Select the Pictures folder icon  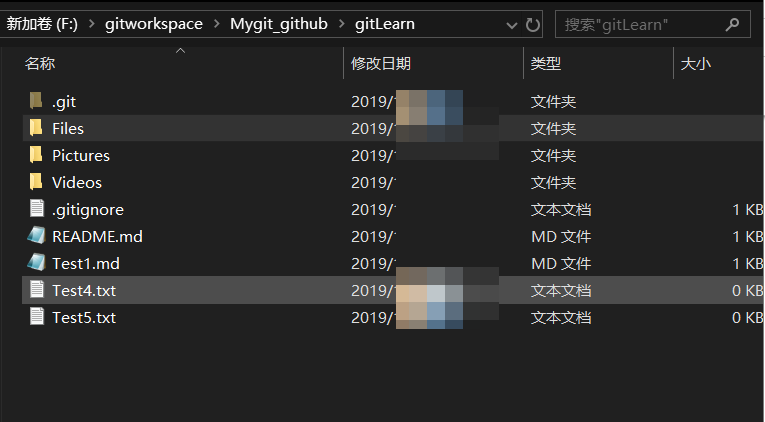(x=36, y=155)
